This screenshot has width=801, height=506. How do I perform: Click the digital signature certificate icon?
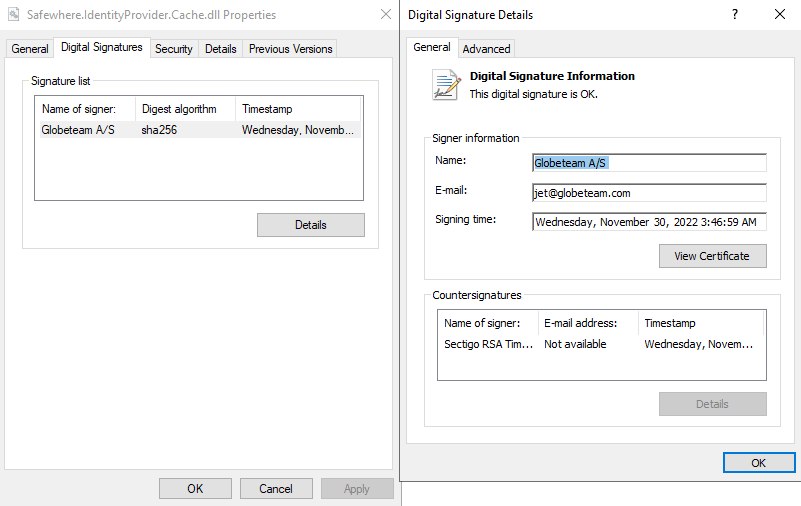pos(444,84)
